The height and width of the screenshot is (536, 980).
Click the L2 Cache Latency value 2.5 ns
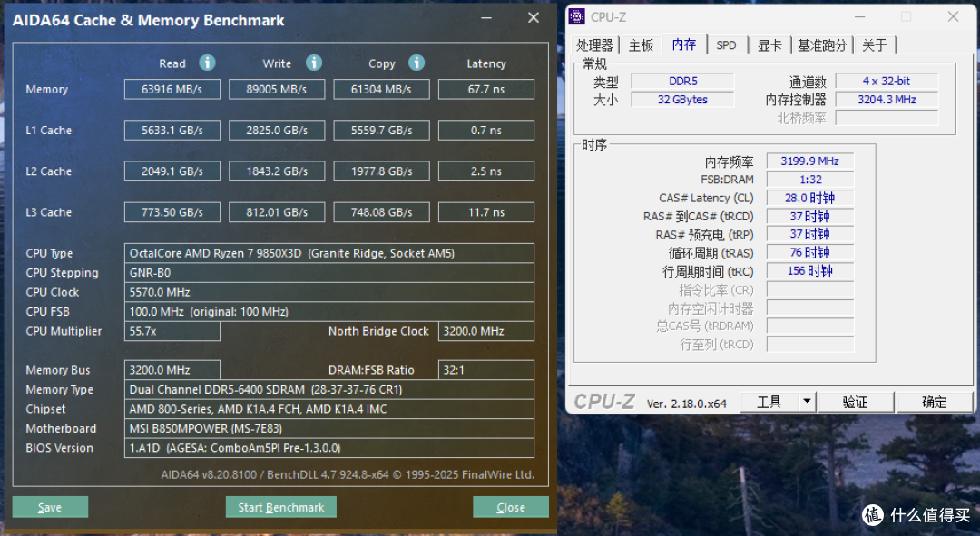pos(486,171)
